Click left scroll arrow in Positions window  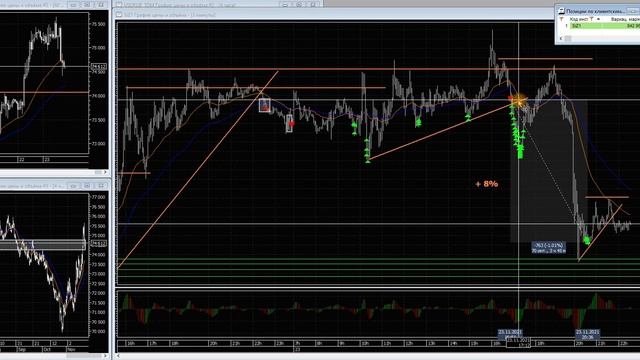click(x=561, y=38)
